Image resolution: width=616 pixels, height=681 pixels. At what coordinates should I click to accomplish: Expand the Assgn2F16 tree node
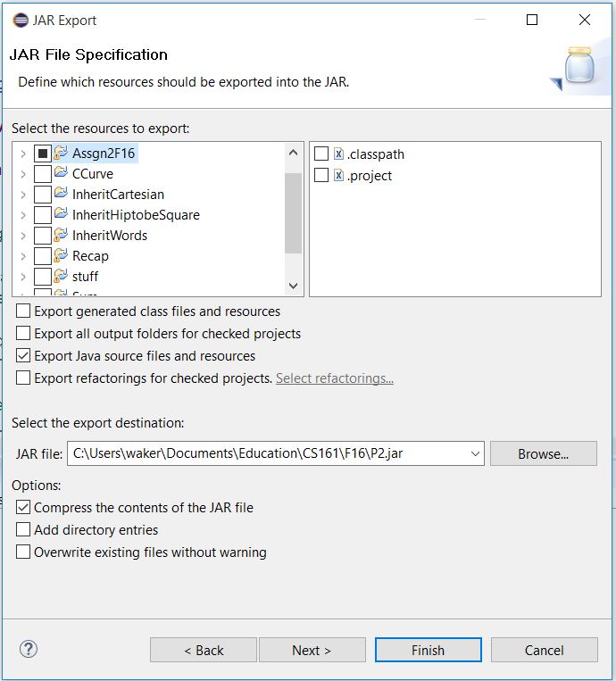pos(23,154)
